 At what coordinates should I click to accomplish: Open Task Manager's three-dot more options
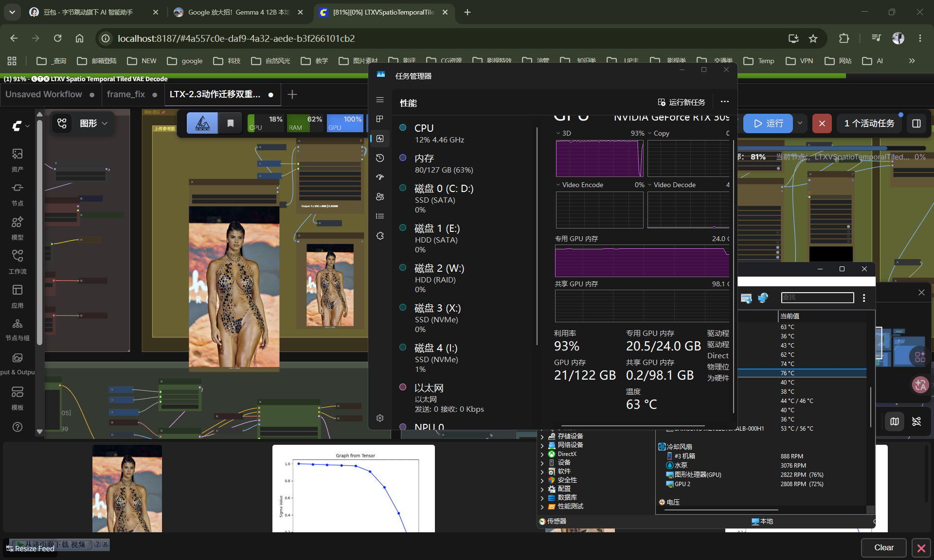(x=725, y=102)
